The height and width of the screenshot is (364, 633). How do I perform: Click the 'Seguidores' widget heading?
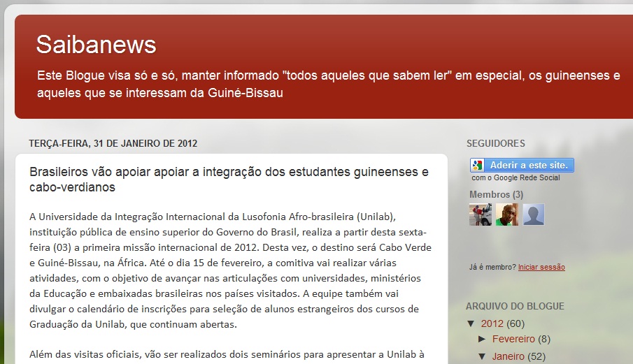pos(495,143)
